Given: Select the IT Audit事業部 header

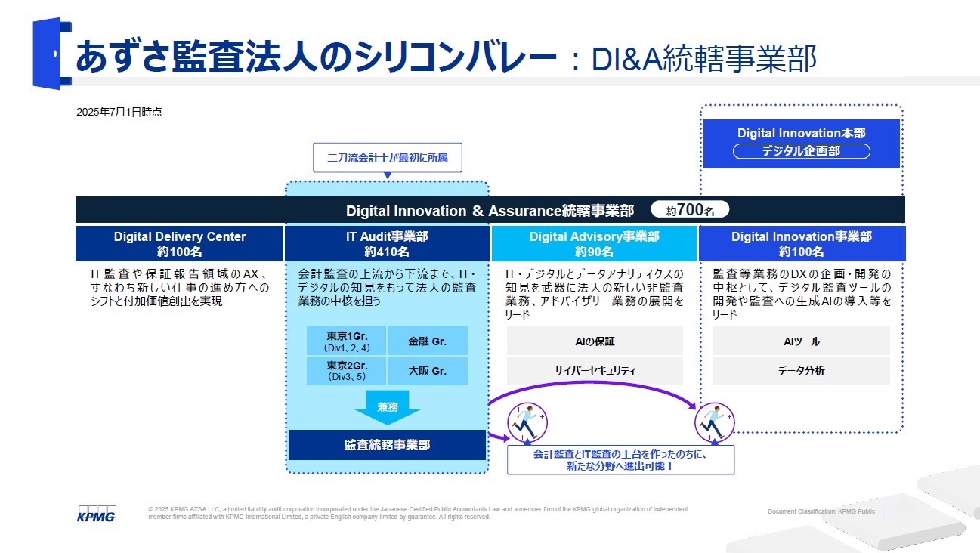Looking at the screenshot, I should (387, 244).
